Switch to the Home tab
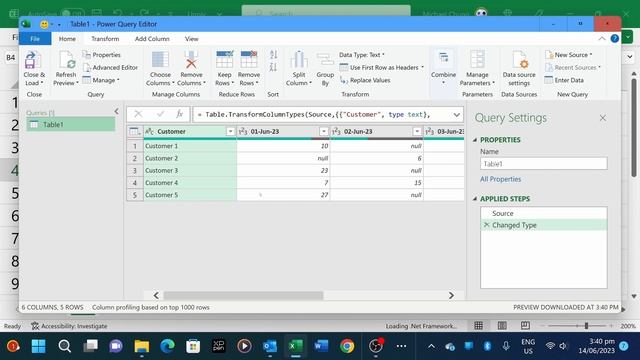Image resolution: width=640 pixels, height=360 pixels. coord(67,39)
